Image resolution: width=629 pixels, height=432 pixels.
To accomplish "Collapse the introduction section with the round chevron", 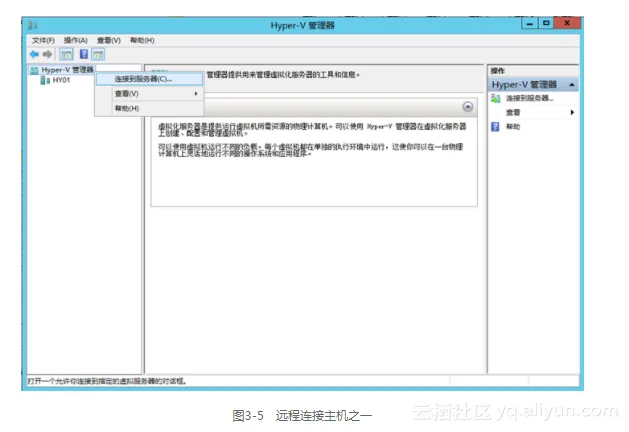I will 467,107.
